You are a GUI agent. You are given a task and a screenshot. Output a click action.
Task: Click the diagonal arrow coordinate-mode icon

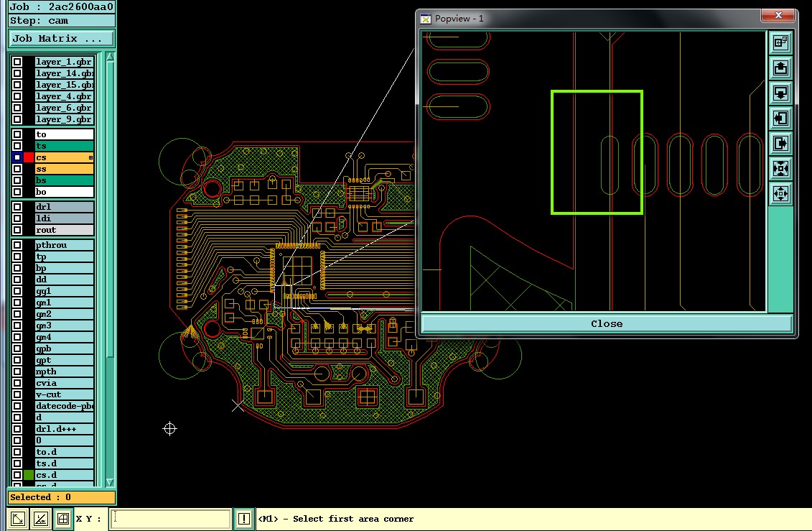(x=18, y=519)
